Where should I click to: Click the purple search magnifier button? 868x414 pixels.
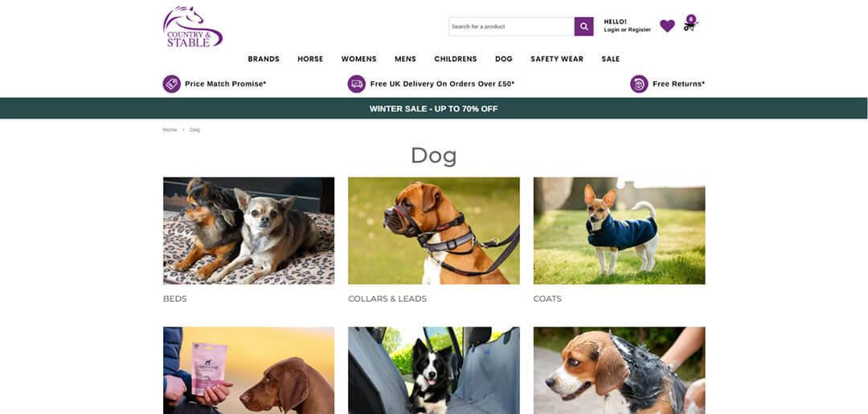coord(583,27)
